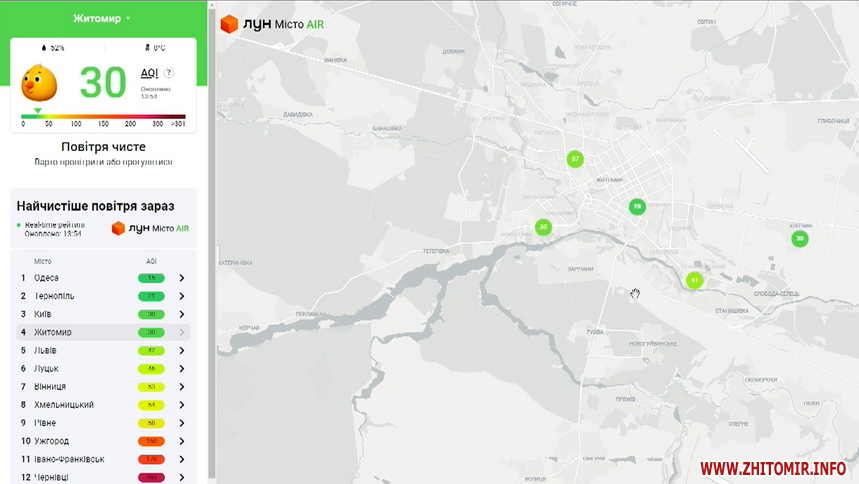The width and height of the screenshot is (859, 484).
Task: Click the ЛУН Місто AIR logo on map
Action: 272,24
